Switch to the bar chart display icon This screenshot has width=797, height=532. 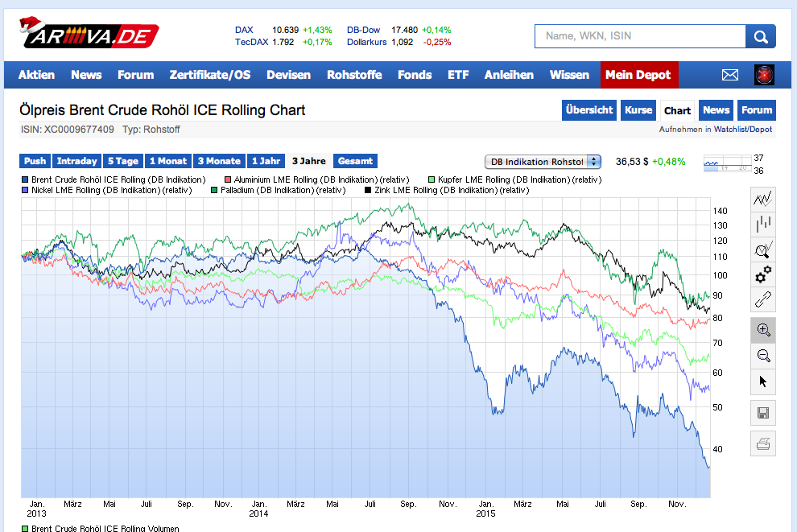coord(762,223)
